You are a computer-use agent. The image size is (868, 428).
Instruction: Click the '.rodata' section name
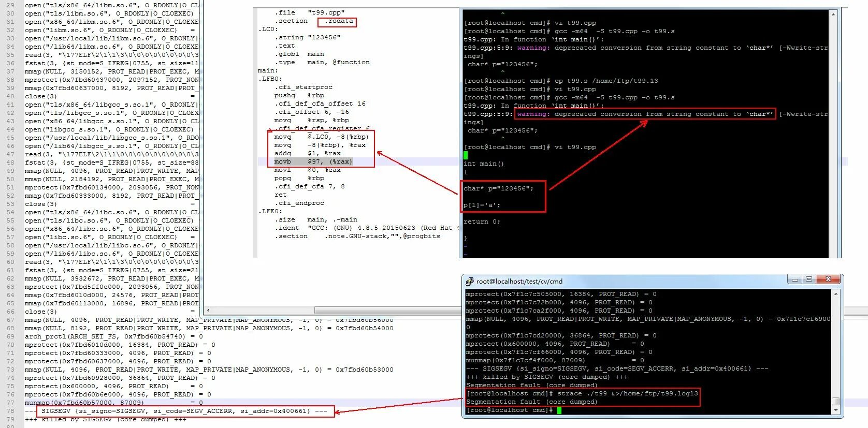[339, 21]
